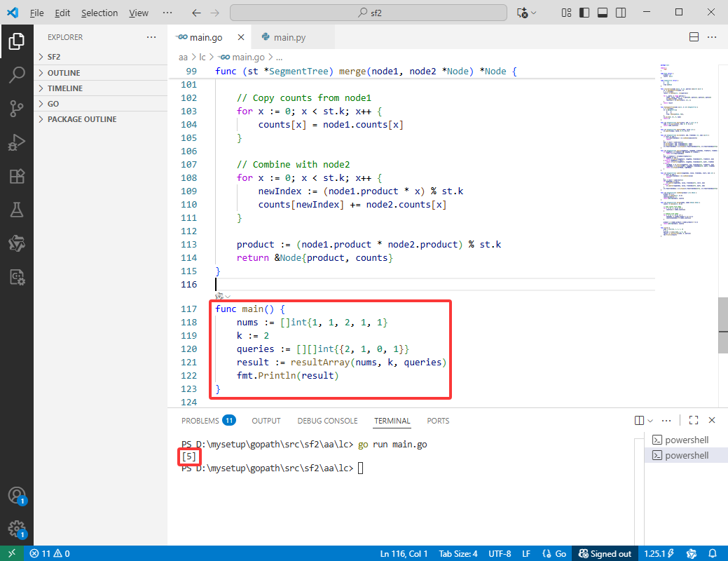Open the File menu
The image size is (728, 561).
[x=36, y=13]
